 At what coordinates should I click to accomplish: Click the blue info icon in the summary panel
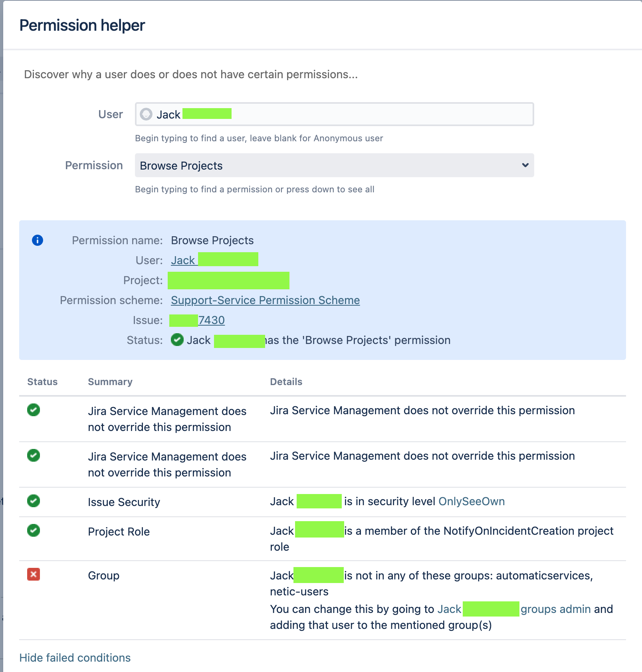(37, 240)
